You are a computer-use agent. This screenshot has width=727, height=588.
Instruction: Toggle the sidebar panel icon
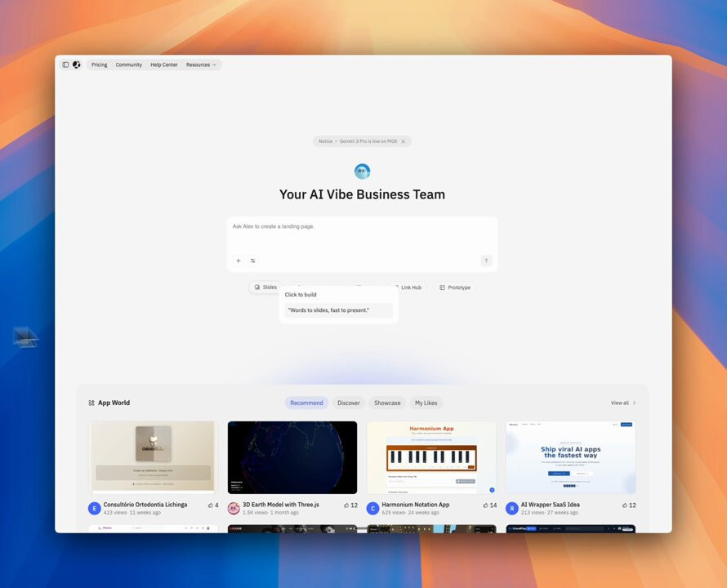pos(65,65)
